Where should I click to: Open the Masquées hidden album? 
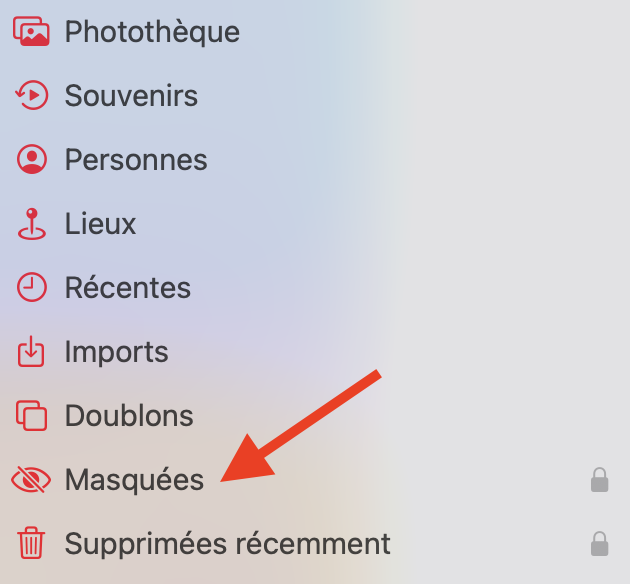coord(134,480)
